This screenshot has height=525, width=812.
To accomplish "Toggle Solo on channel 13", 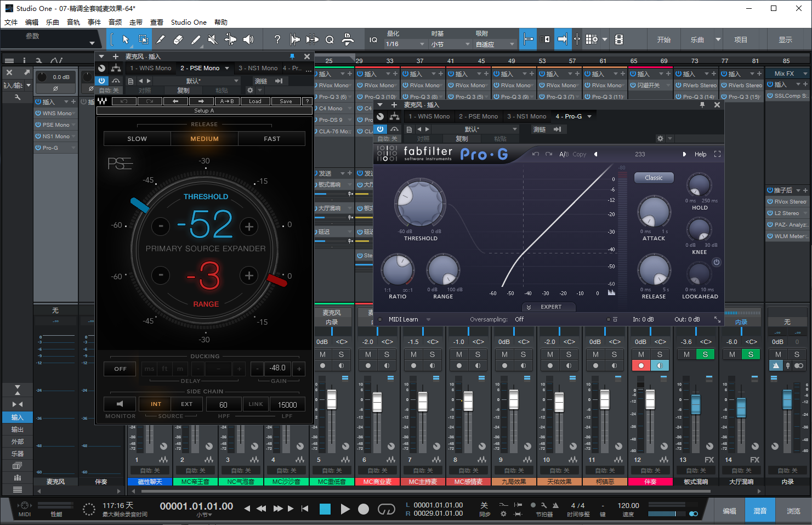I will pos(705,354).
